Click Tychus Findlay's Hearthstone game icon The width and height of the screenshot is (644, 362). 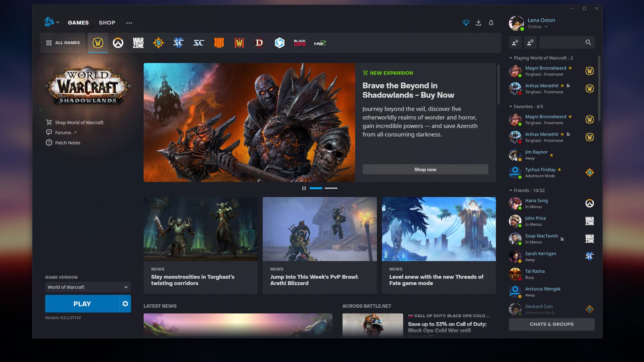pos(590,173)
